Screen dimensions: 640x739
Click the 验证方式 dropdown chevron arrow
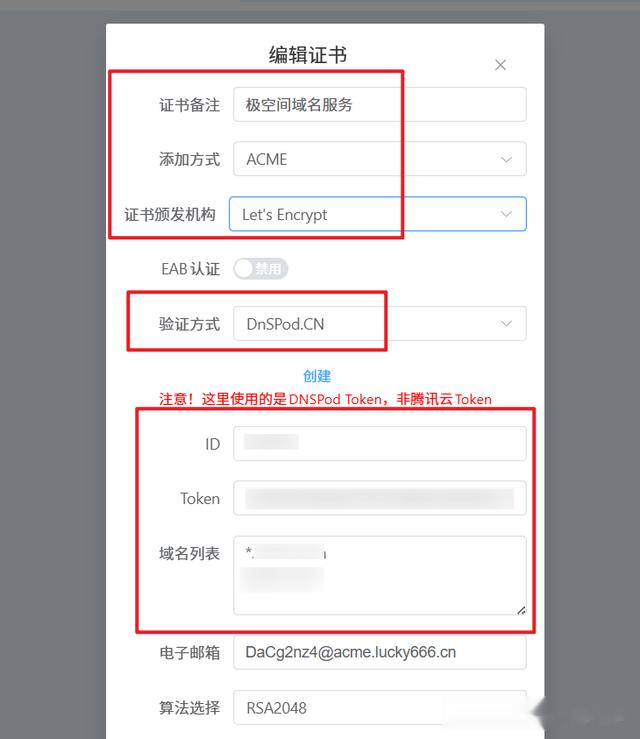(506, 324)
